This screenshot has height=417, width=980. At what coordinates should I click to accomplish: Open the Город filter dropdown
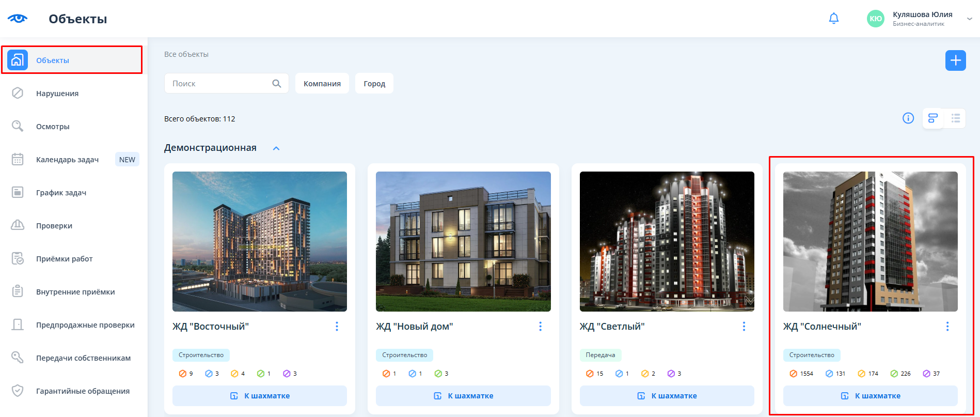[x=374, y=84]
